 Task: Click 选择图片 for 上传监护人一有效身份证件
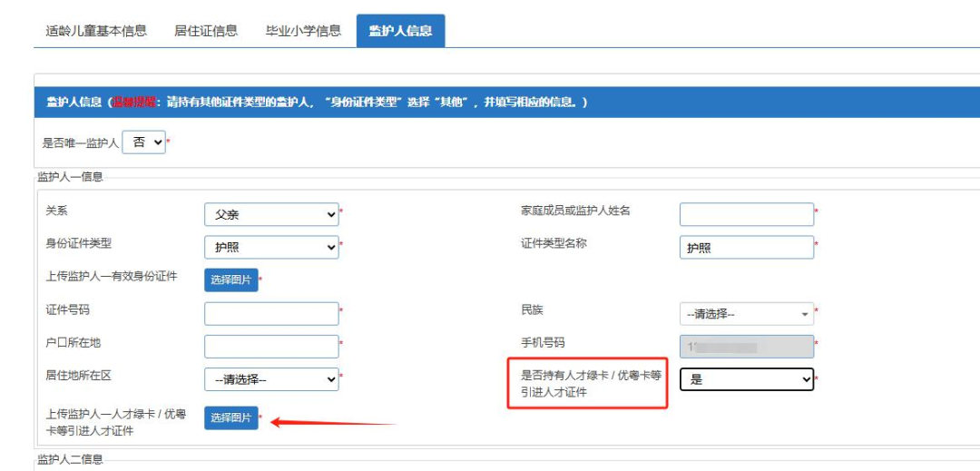click(x=231, y=280)
